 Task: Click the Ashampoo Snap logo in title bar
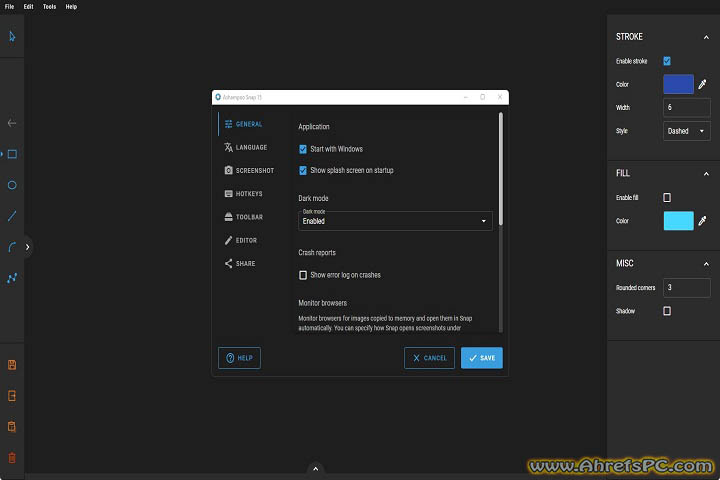coord(218,97)
